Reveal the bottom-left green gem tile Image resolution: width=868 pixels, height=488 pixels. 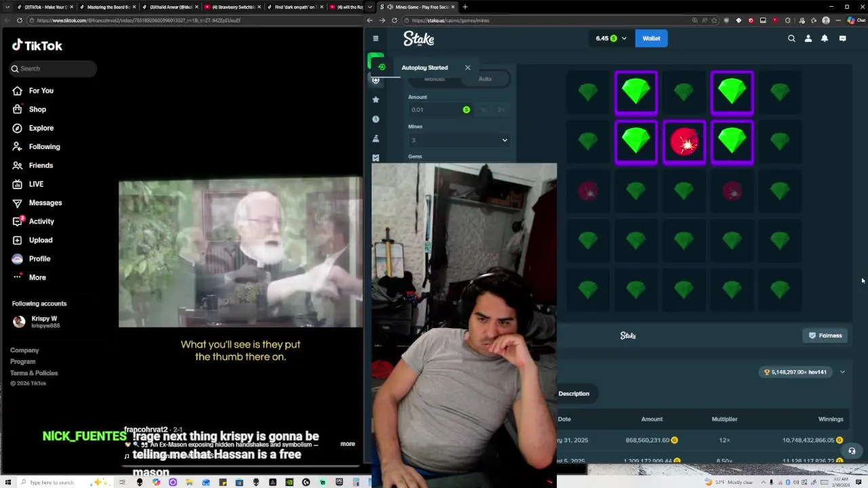pyautogui.click(x=588, y=290)
